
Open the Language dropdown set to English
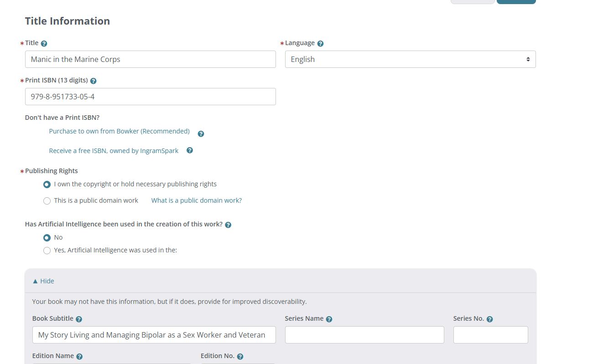click(410, 59)
